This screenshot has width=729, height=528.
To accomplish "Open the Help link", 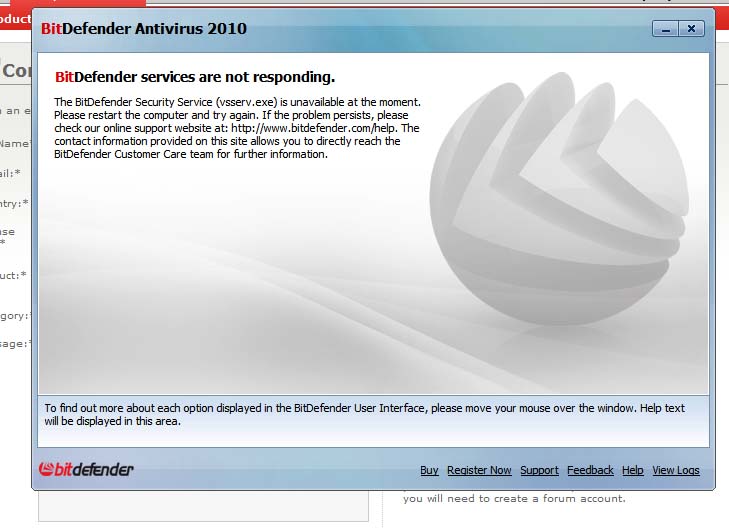I will pyautogui.click(x=632, y=470).
